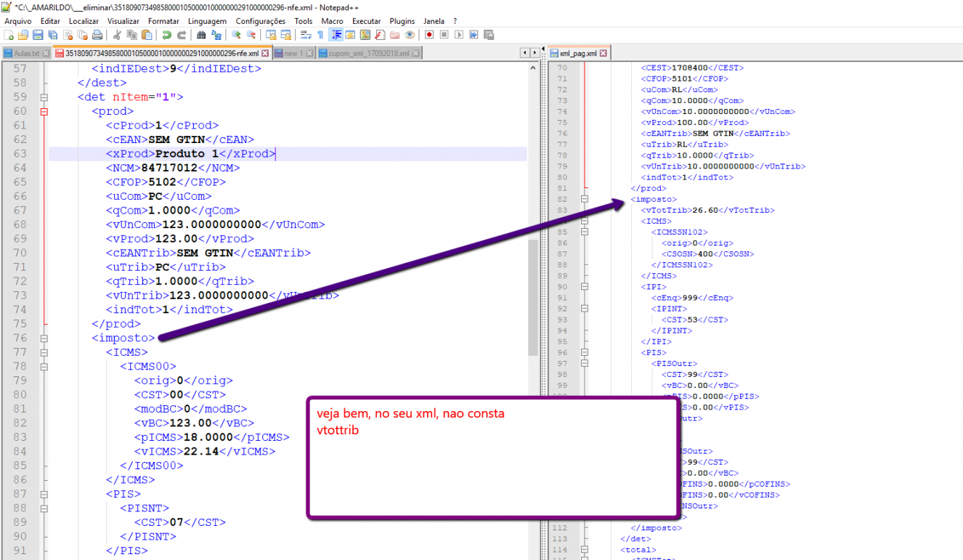Click the Print toolbar icon
Viewport: 963px width, 560px height.
[x=97, y=35]
